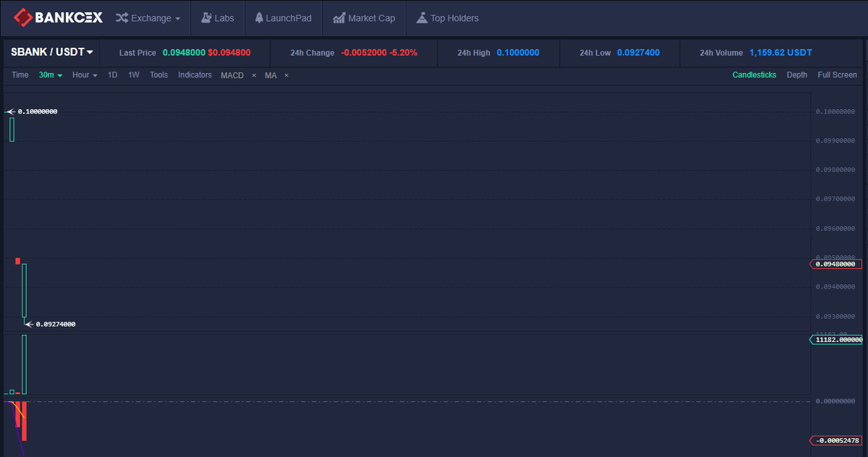868x457 pixels.
Task: Click the Market Cap chart icon
Action: click(x=339, y=18)
